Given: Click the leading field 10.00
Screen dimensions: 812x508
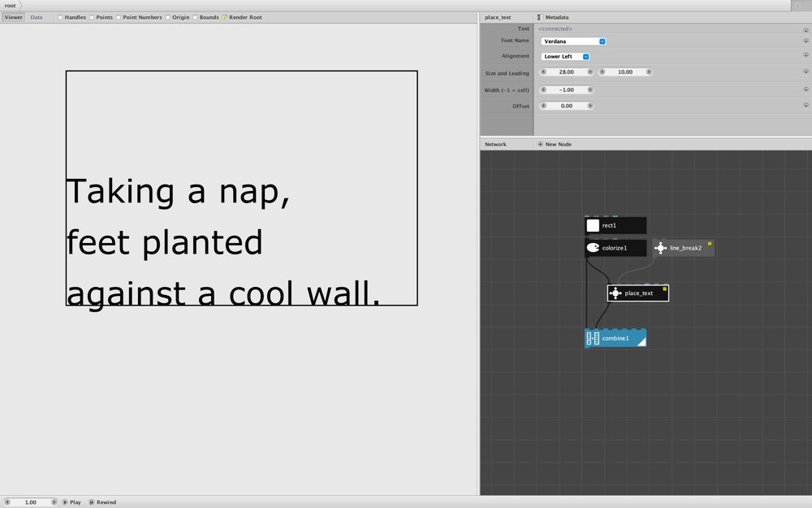Looking at the screenshot, I should point(625,72).
